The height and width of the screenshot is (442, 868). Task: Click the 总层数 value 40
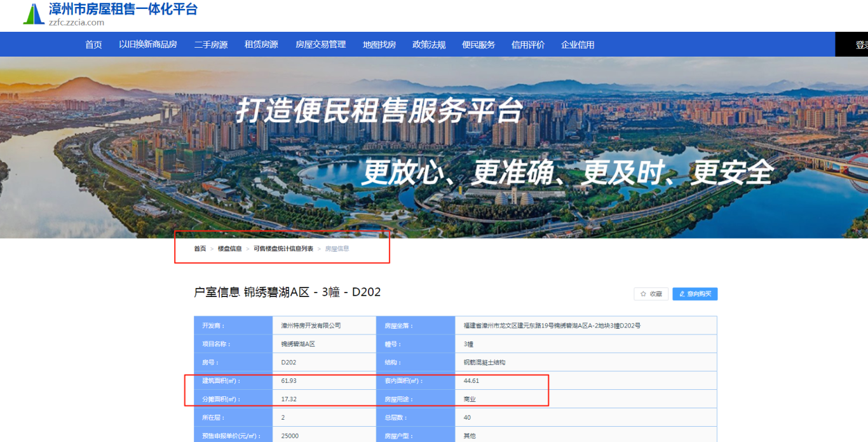[x=468, y=418]
